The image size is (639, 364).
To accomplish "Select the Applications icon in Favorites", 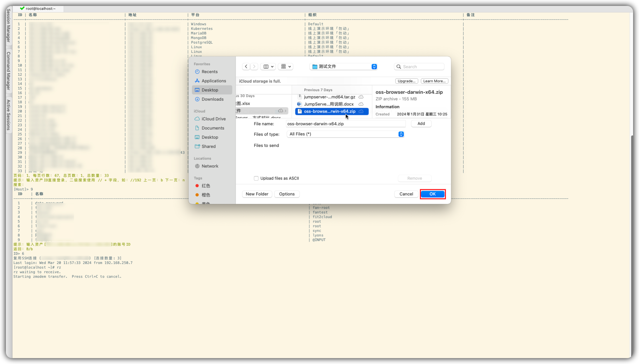I will click(197, 81).
